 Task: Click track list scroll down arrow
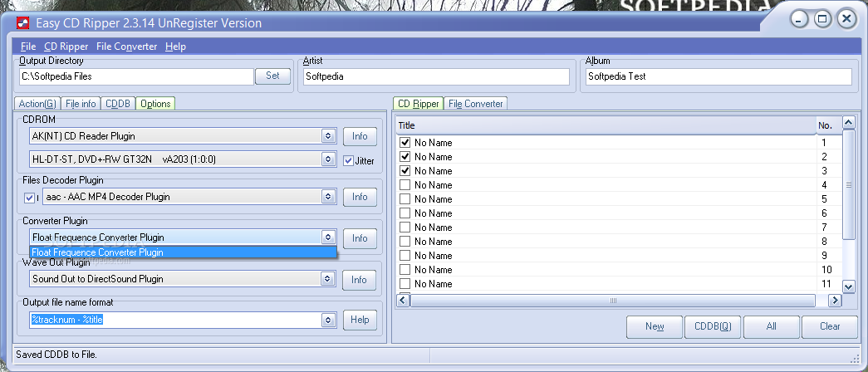click(849, 286)
